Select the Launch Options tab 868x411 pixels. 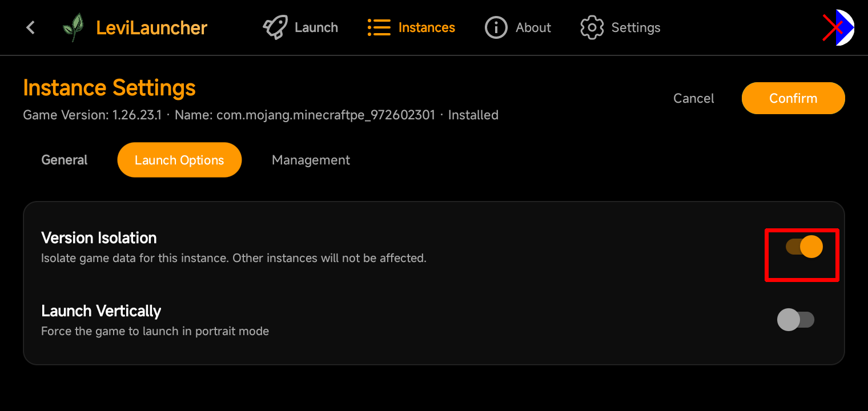click(179, 160)
